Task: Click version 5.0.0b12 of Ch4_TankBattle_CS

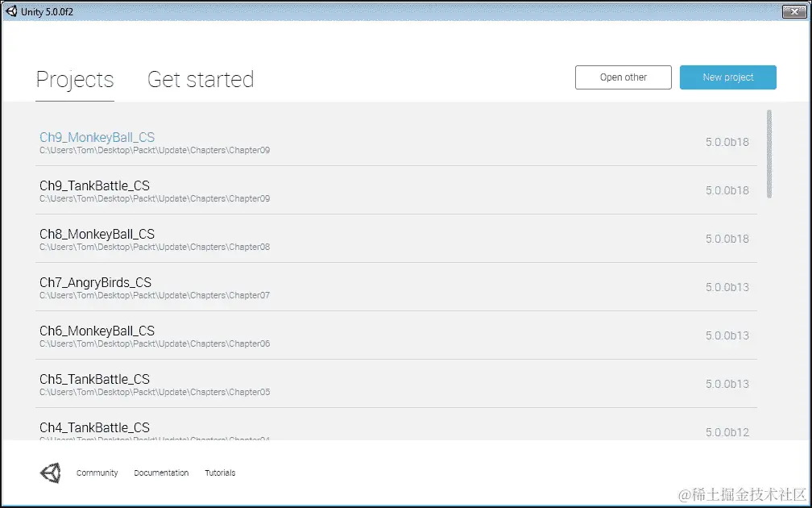Action: point(727,432)
